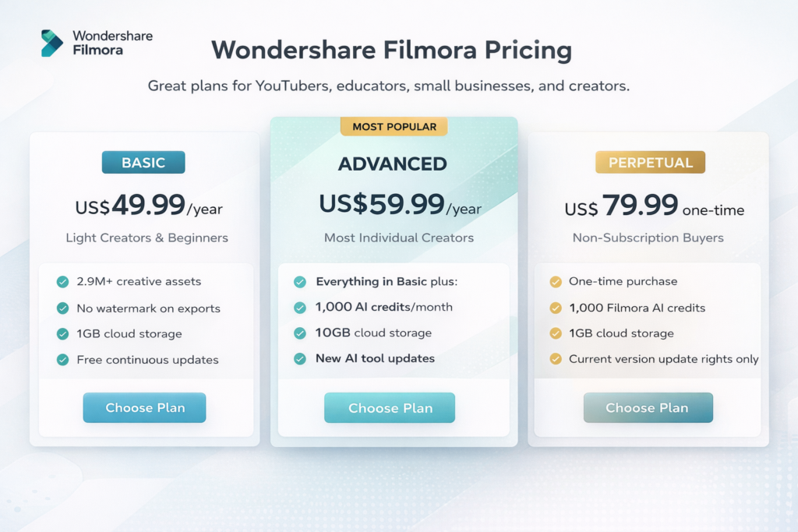Select the BASIC plan badge

click(143, 162)
